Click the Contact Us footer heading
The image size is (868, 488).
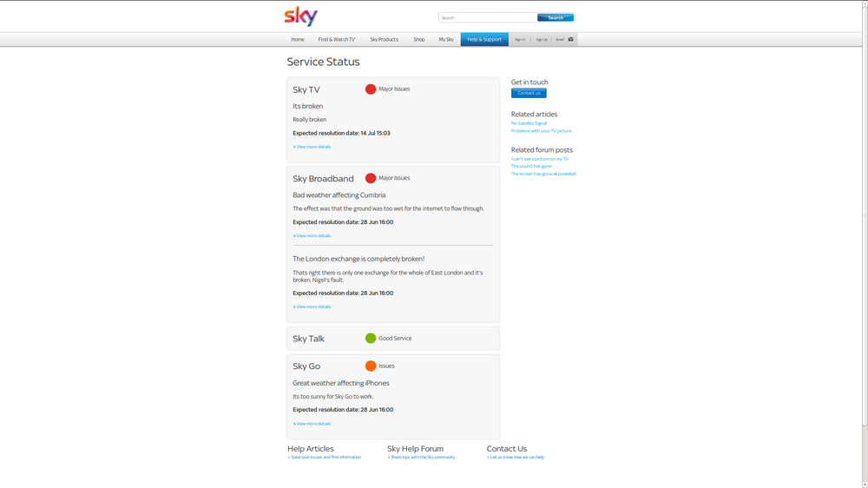pyautogui.click(x=507, y=449)
